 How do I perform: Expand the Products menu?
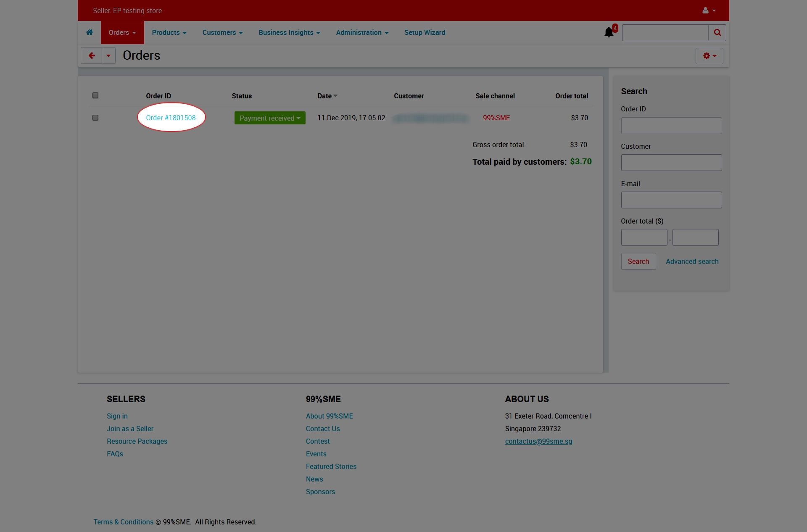click(169, 32)
